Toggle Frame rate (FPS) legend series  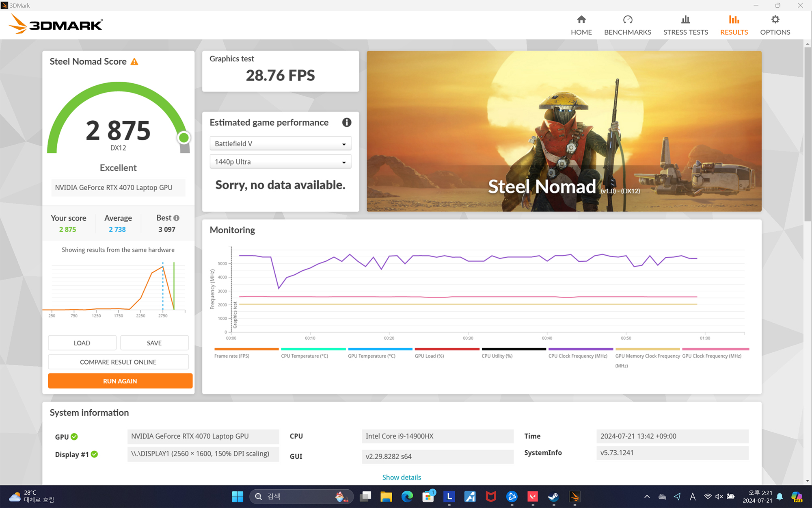pyautogui.click(x=232, y=356)
